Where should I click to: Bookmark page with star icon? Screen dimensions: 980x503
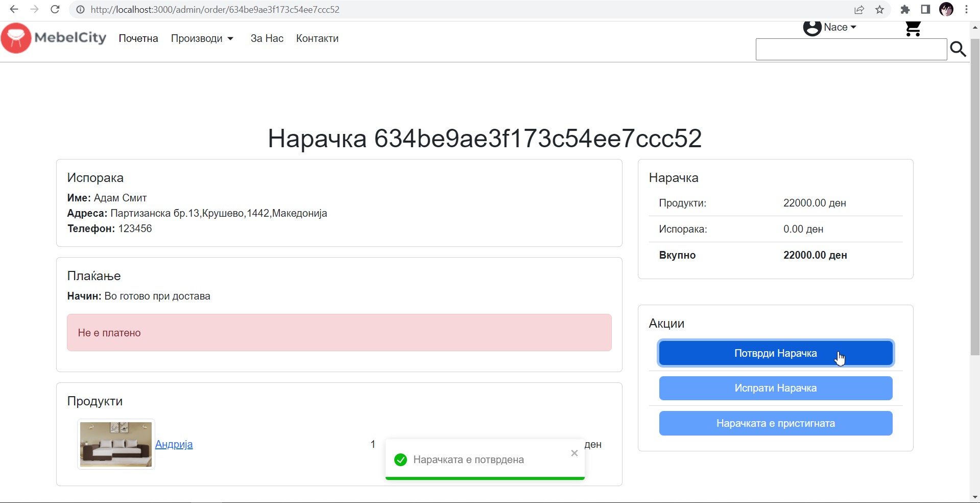(x=879, y=10)
